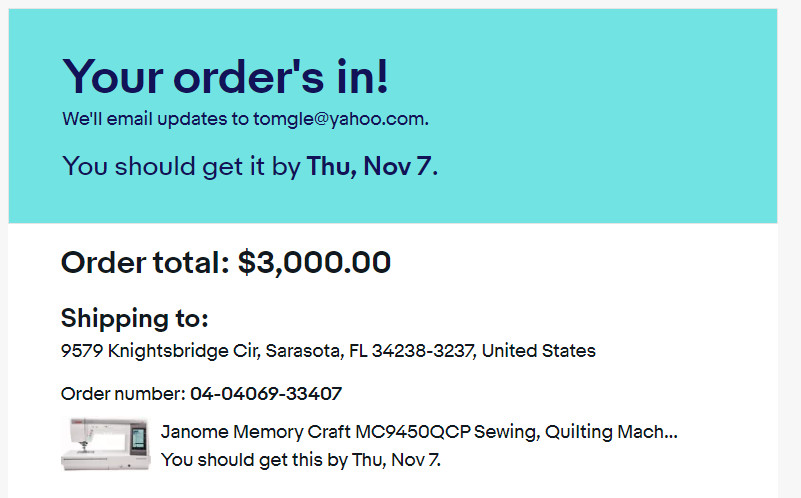Click the $3,000.00 order total amount
Screen dimensions: 801x498
click(x=314, y=263)
